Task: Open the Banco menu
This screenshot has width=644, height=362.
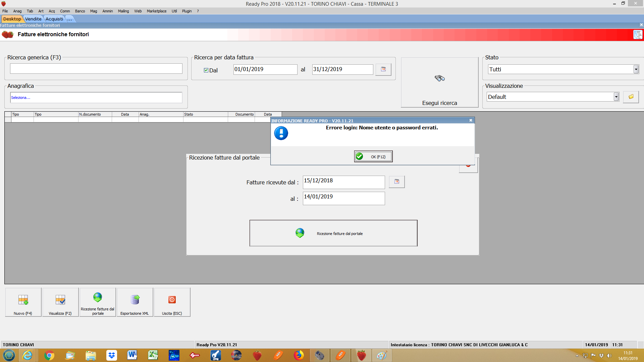Action: [80, 11]
